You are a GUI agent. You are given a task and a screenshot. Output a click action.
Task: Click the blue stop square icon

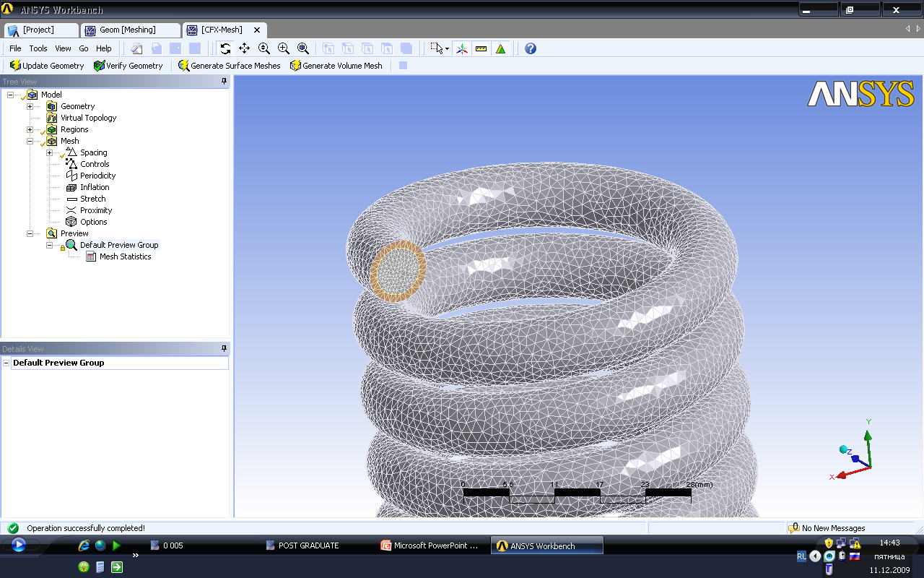coord(403,66)
